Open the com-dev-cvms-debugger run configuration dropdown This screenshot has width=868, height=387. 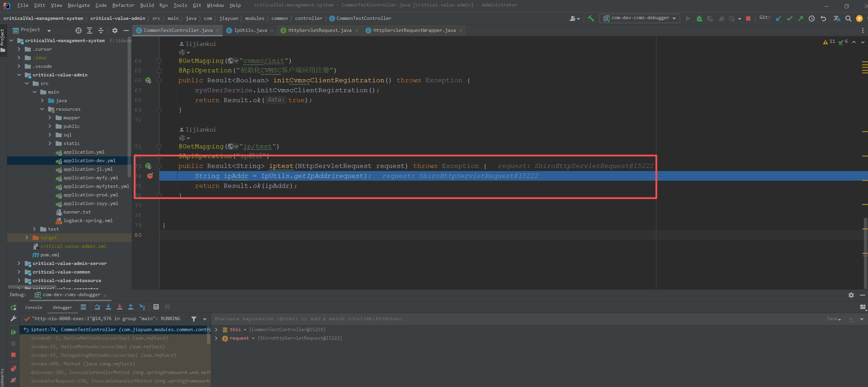(x=640, y=18)
